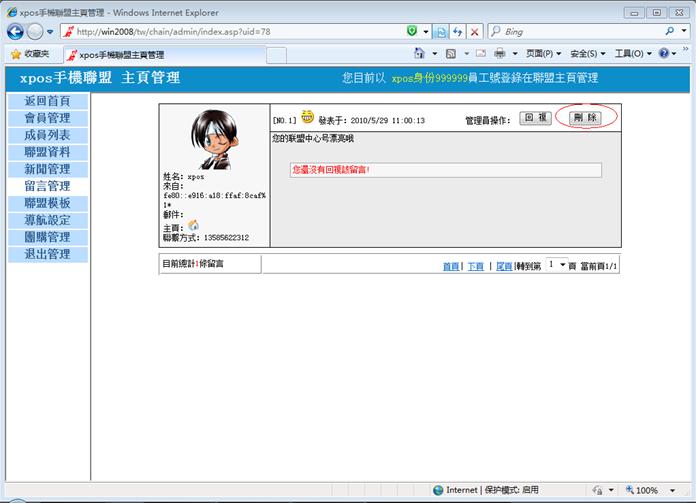Click the Refresh page icon
The image size is (696, 503).
457,32
